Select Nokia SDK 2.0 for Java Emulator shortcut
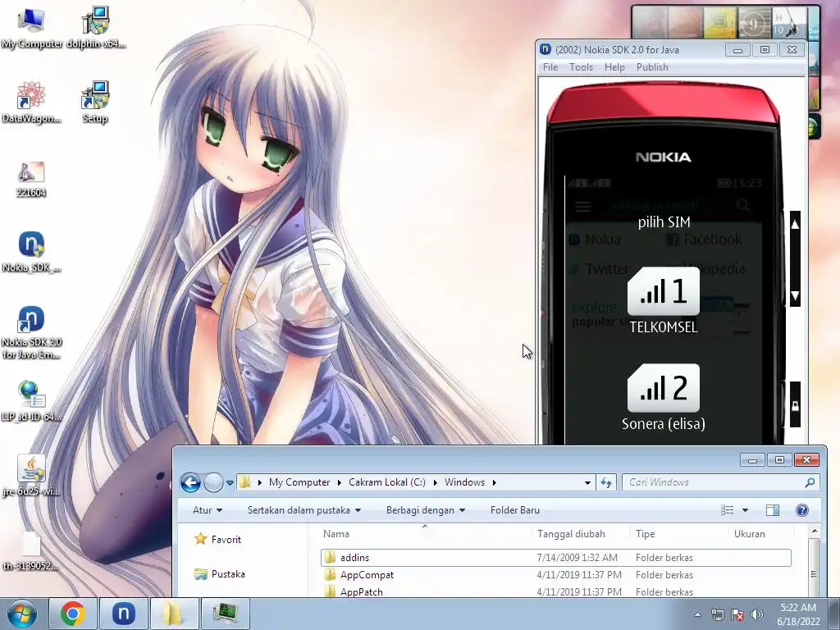Screen dimensions: 840x630 coord(31,333)
